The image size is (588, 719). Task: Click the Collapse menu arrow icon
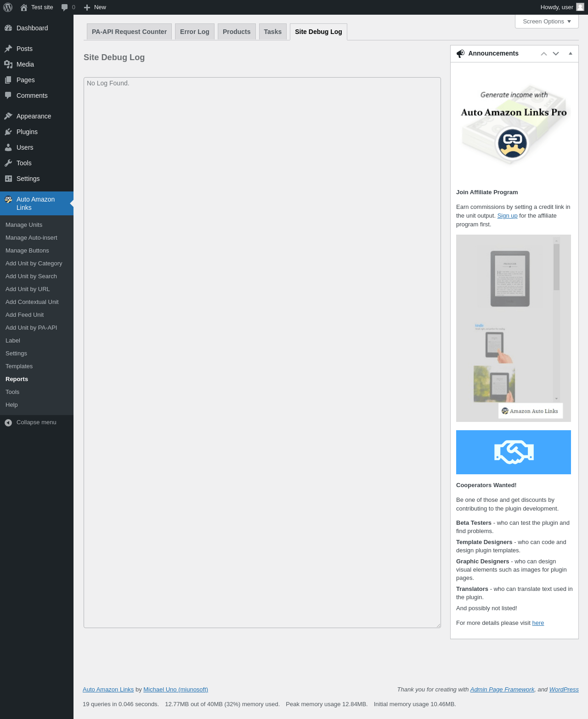[8, 422]
